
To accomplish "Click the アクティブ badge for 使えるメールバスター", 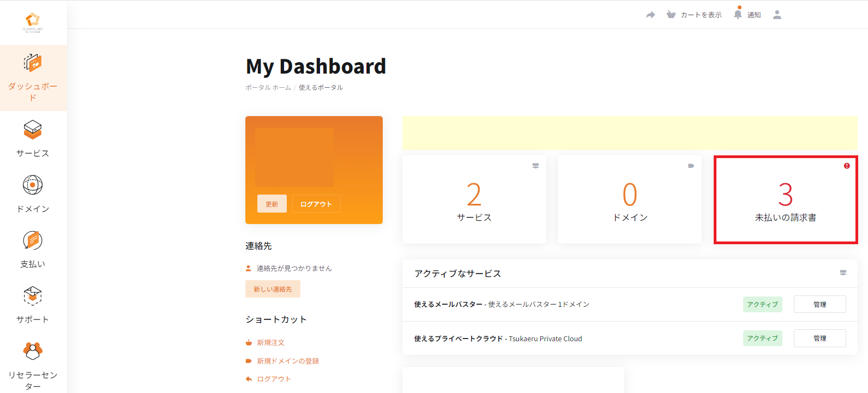I will (x=763, y=304).
